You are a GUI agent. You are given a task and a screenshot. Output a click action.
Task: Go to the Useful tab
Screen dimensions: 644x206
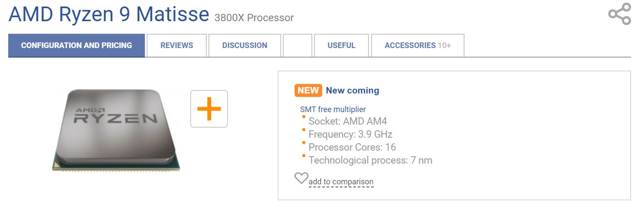click(342, 45)
